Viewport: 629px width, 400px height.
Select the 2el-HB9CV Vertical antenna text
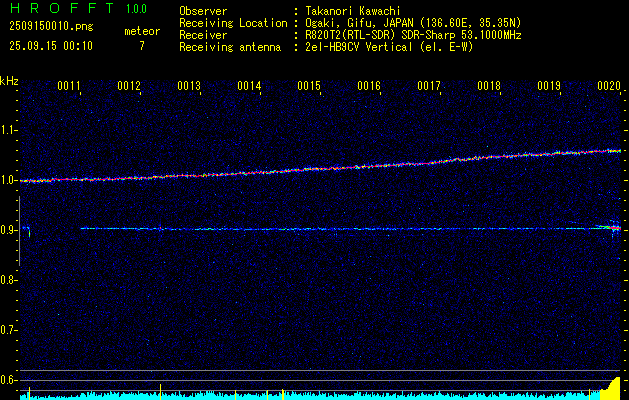click(389, 47)
